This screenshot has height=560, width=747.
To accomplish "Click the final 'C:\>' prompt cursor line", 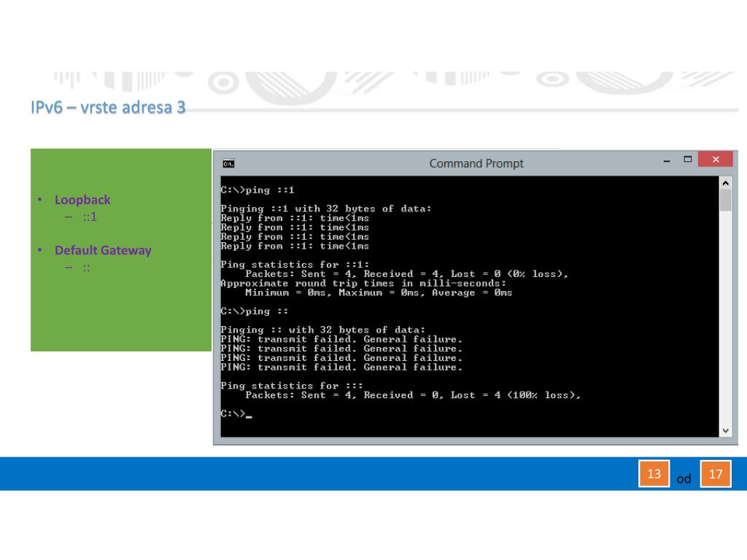I will [236, 414].
